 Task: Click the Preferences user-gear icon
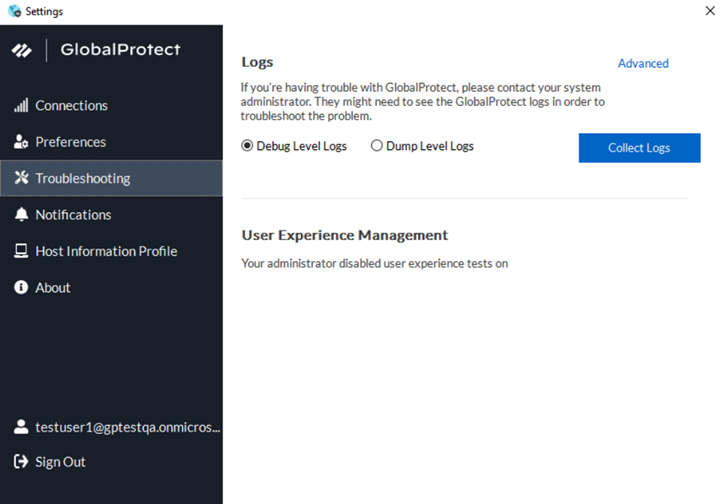21,142
